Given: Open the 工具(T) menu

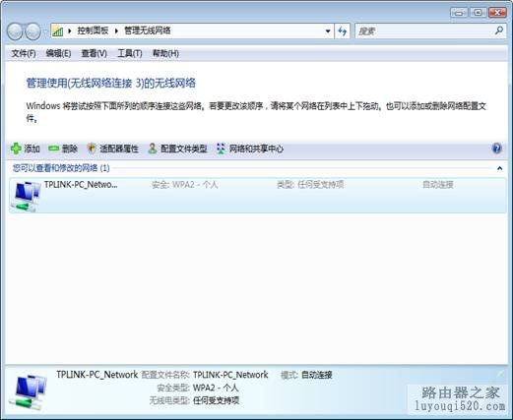Looking at the screenshot, I should 130,53.
